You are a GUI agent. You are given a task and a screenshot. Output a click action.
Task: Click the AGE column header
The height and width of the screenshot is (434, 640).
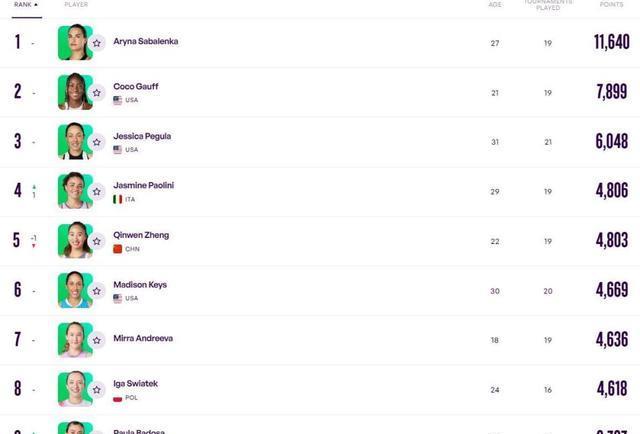(495, 4)
